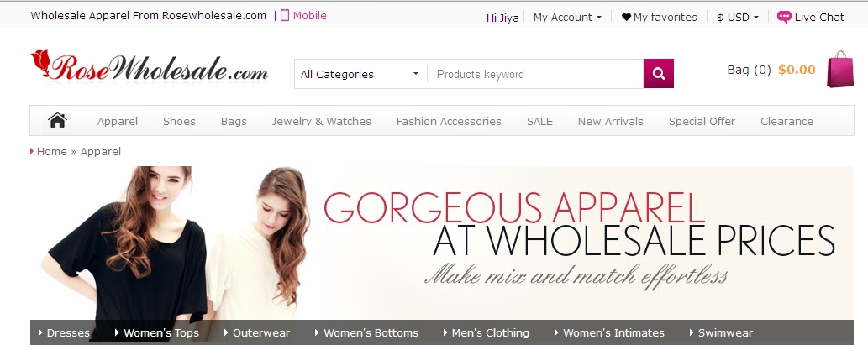Click 'Wholesale Apparel From Rosewholesale.com' text
This screenshot has height=350, width=868.
149,15
